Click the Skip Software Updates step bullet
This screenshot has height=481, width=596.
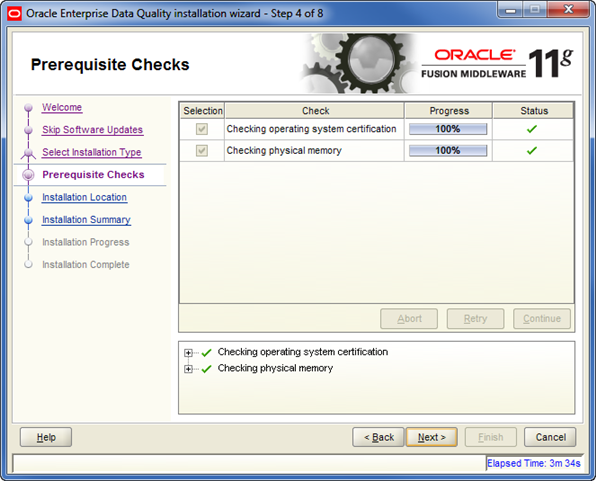pyautogui.click(x=28, y=130)
